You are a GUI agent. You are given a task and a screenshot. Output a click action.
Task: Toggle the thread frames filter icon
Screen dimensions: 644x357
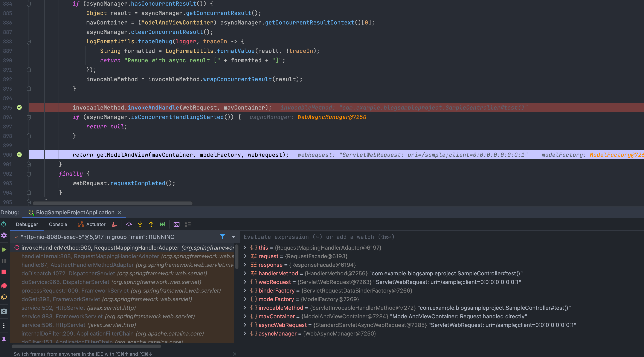[x=222, y=237]
